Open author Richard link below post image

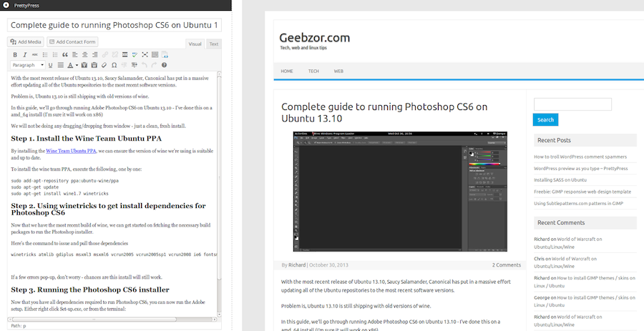click(x=297, y=265)
